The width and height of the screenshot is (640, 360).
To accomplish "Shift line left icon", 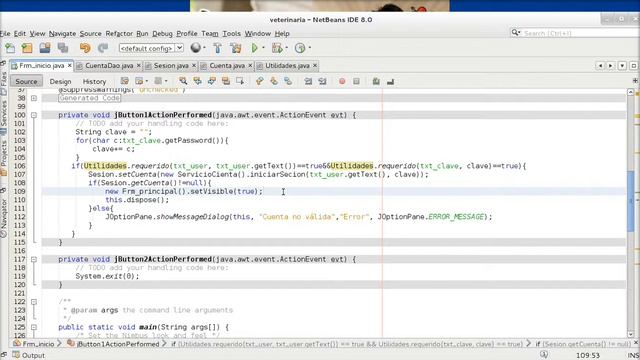I will (x=308, y=81).
